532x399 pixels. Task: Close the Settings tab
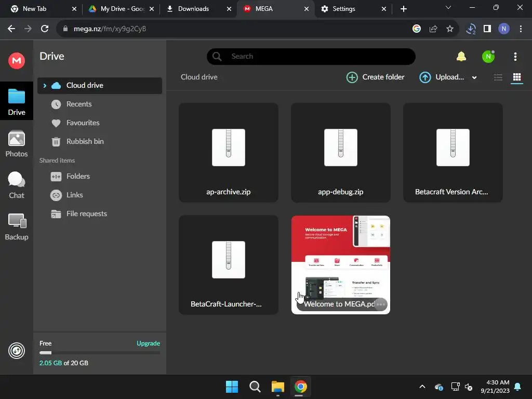(x=384, y=9)
